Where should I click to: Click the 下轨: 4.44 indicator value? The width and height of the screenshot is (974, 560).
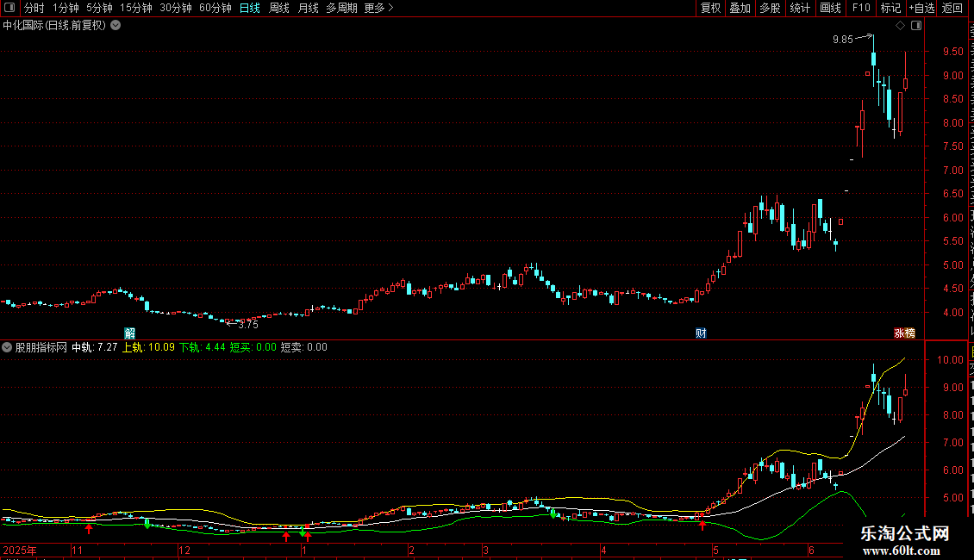coord(202,348)
